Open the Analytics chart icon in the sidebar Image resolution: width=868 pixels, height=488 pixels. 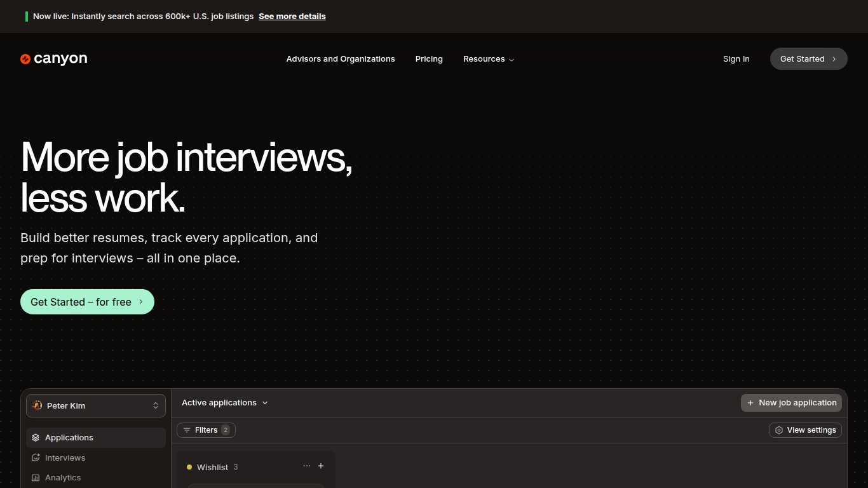tap(36, 478)
